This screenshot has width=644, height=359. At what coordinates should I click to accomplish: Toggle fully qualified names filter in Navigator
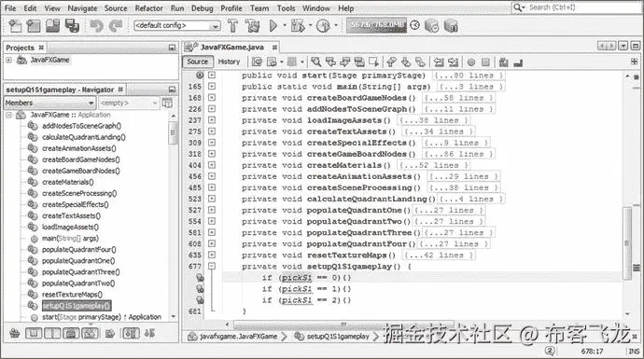110,333
